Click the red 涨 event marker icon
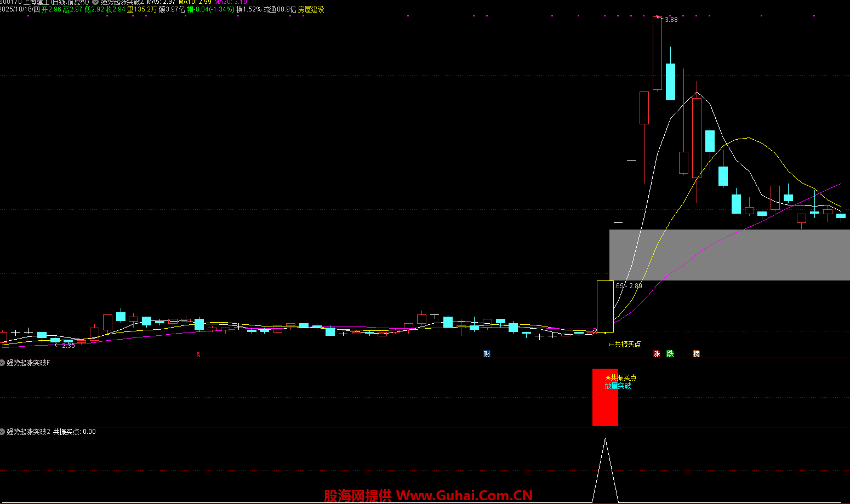 (657, 354)
